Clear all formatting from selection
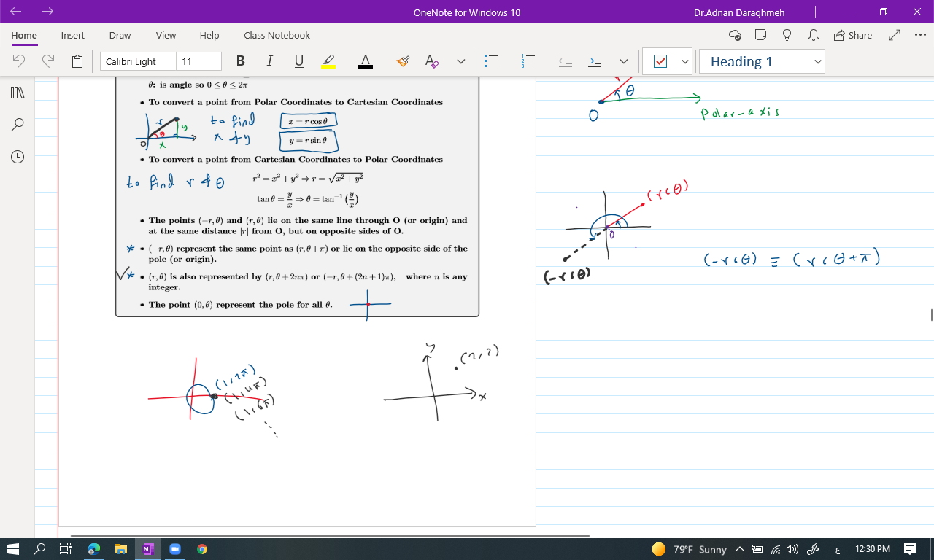Viewport: 934px width, 560px height. click(x=432, y=61)
